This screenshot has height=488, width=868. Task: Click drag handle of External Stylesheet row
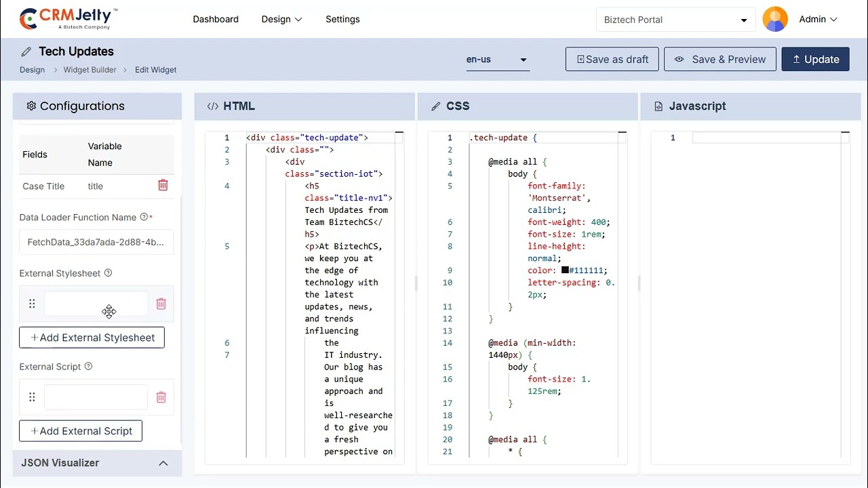pos(32,304)
